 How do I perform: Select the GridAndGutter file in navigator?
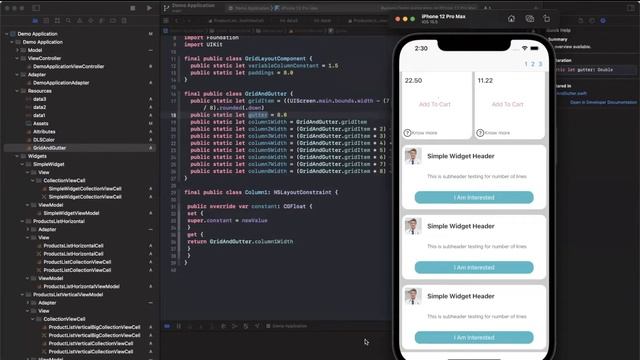tap(49, 148)
